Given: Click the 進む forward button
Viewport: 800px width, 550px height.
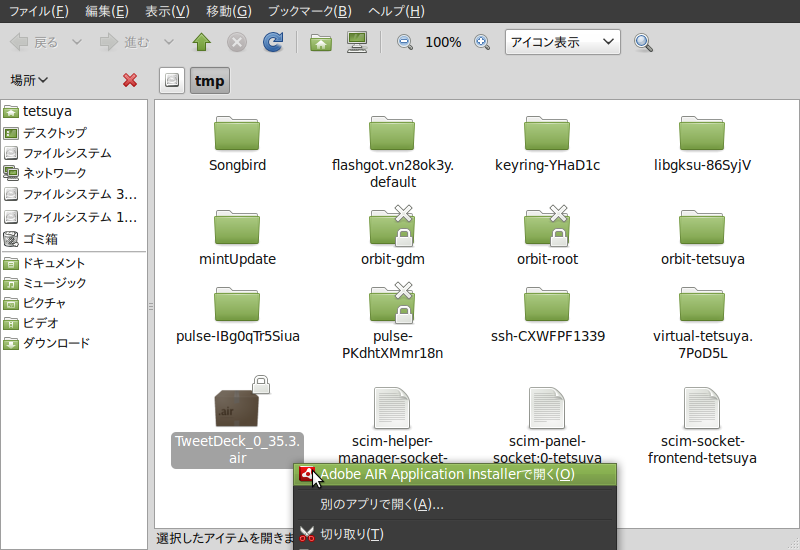Looking at the screenshot, I should pos(125,42).
